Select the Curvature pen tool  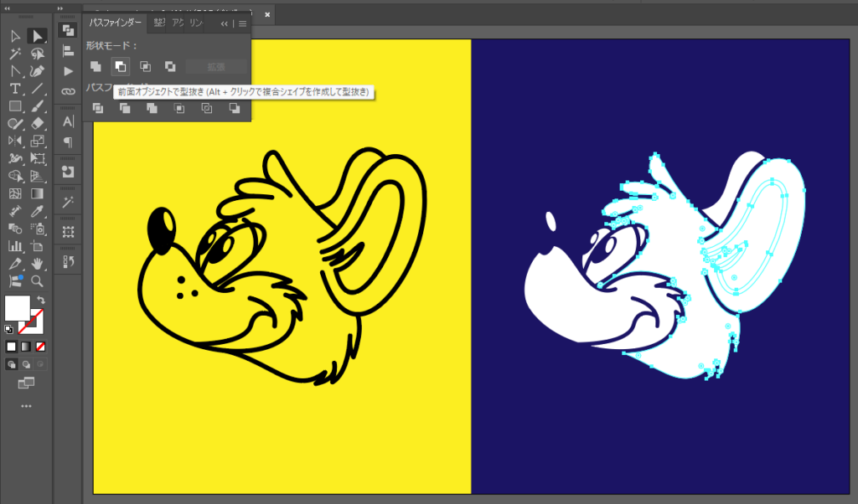tap(37, 71)
